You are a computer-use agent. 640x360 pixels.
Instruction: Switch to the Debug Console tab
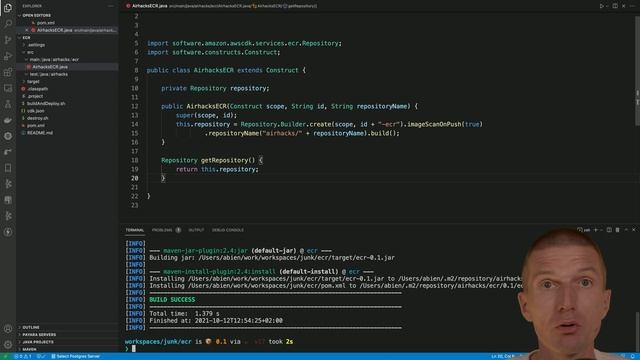[x=228, y=230]
